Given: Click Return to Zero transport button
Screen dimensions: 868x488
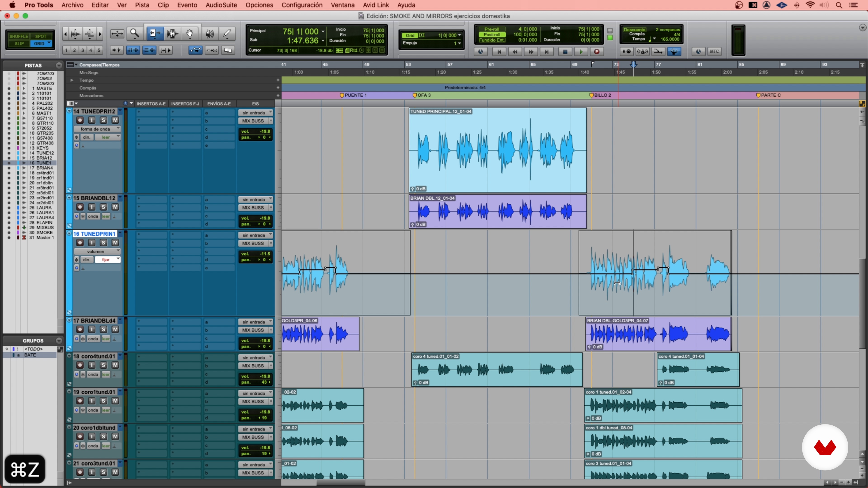Looking at the screenshot, I should tap(499, 52).
